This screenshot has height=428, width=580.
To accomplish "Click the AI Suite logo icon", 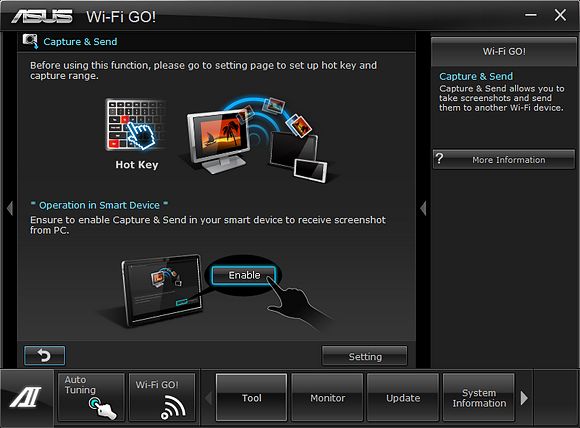I will [26, 397].
